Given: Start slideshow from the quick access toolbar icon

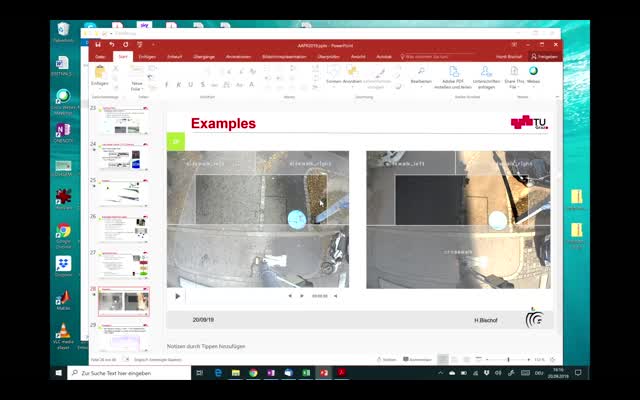Looking at the screenshot, I should coord(140,44).
